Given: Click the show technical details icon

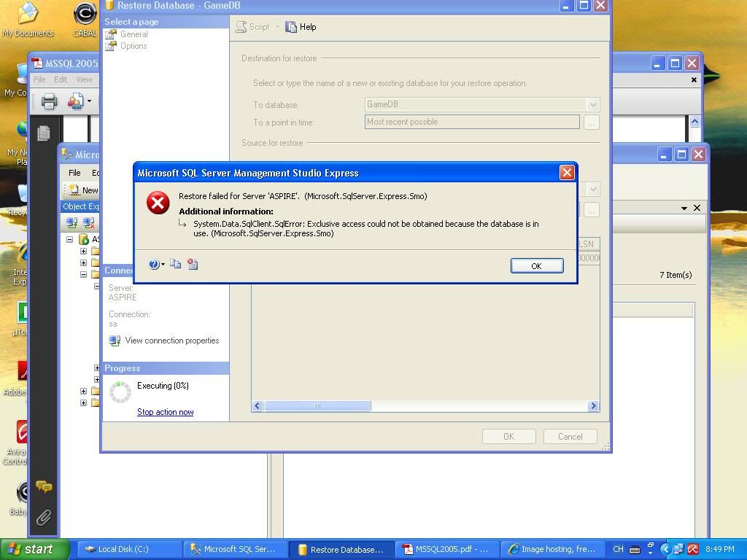Looking at the screenshot, I should pos(193,264).
